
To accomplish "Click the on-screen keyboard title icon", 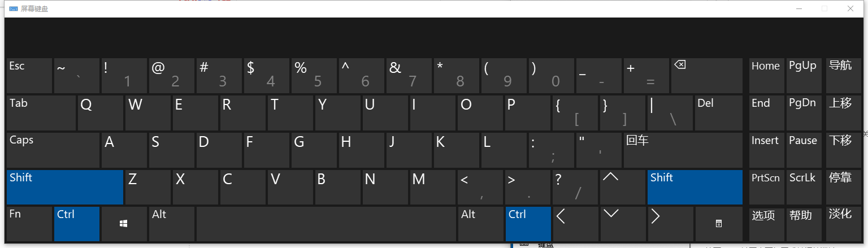I will point(13,8).
